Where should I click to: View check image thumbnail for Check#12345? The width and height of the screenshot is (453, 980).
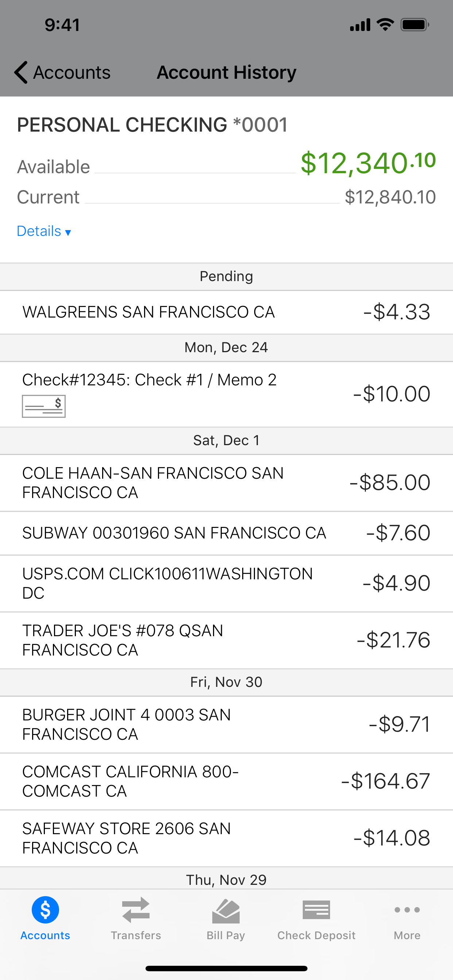click(x=44, y=406)
